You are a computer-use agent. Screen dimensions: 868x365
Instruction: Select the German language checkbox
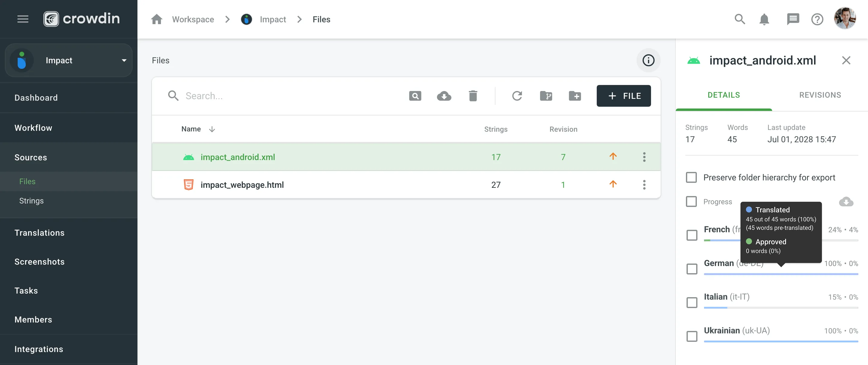coord(692,269)
